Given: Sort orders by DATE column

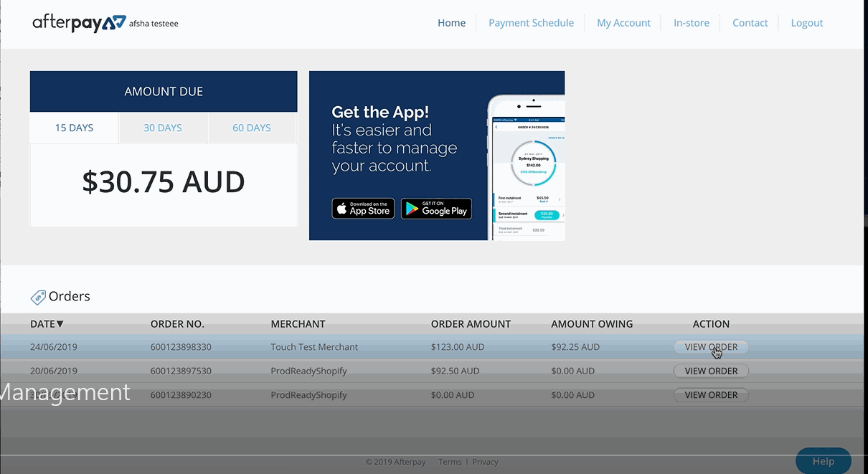Looking at the screenshot, I should (x=47, y=324).
